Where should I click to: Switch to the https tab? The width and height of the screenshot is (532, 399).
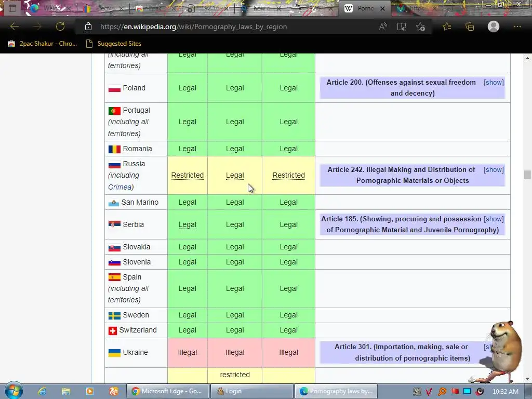(x=416, y=8)
